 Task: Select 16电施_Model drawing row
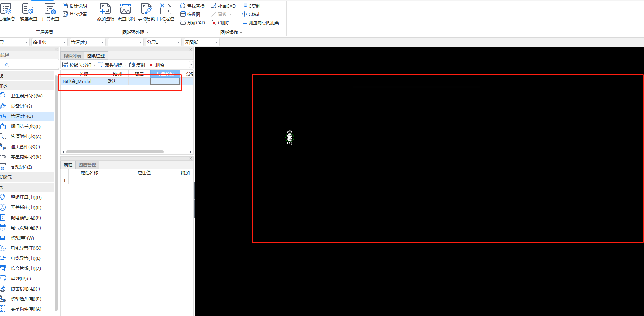click(x=127, y=82)
